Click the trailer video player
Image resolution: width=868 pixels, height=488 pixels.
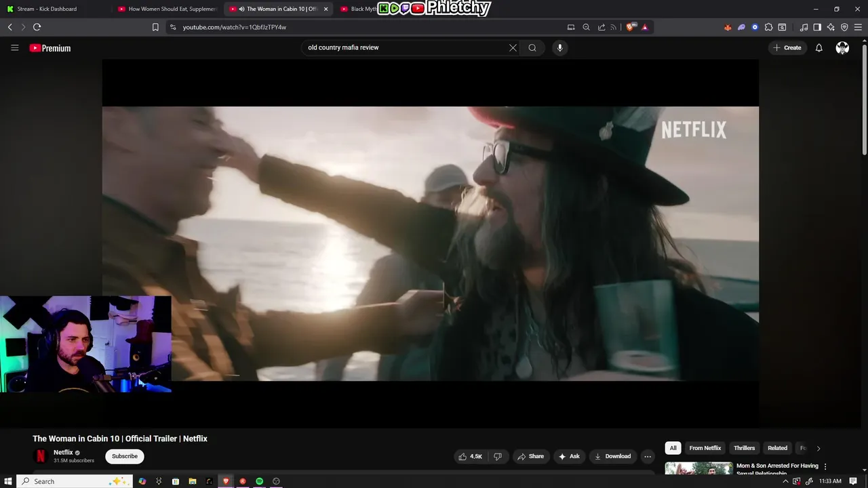coord(431,243)
